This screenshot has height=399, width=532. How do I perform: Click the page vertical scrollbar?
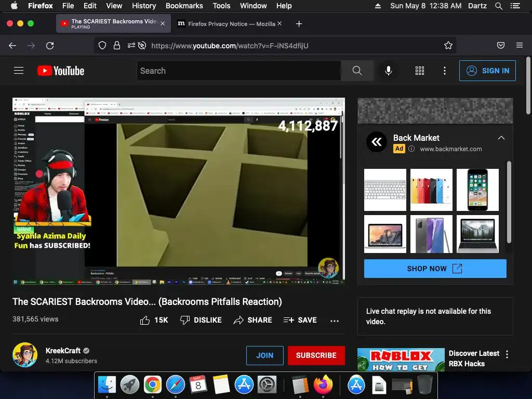(x=528, y=85)
